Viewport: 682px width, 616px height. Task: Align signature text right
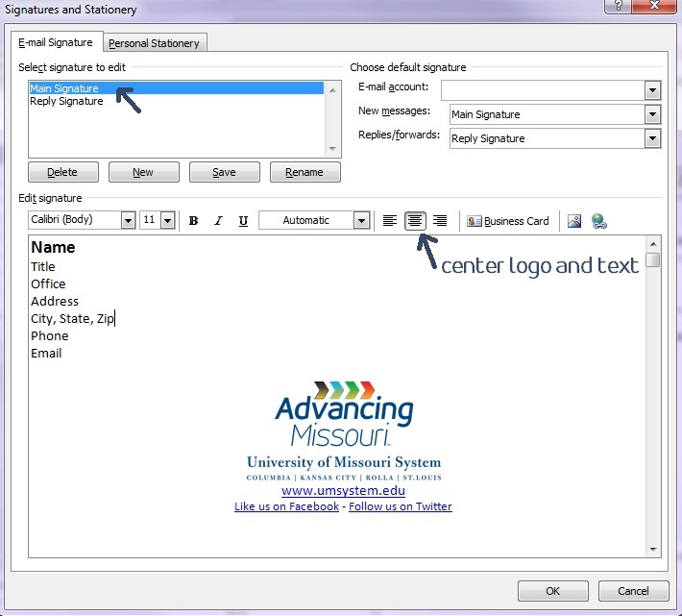coord(440,221)
